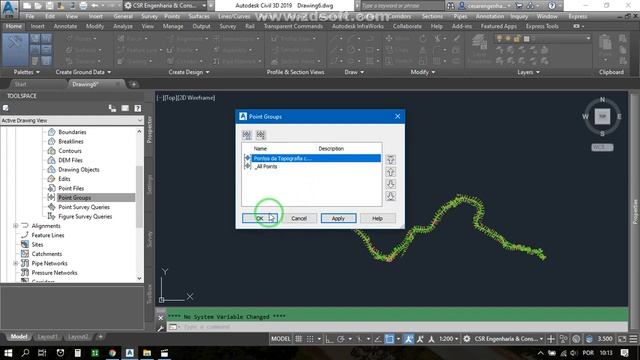Switch to the Annotate ribbon tab

(x=65, y=26)
